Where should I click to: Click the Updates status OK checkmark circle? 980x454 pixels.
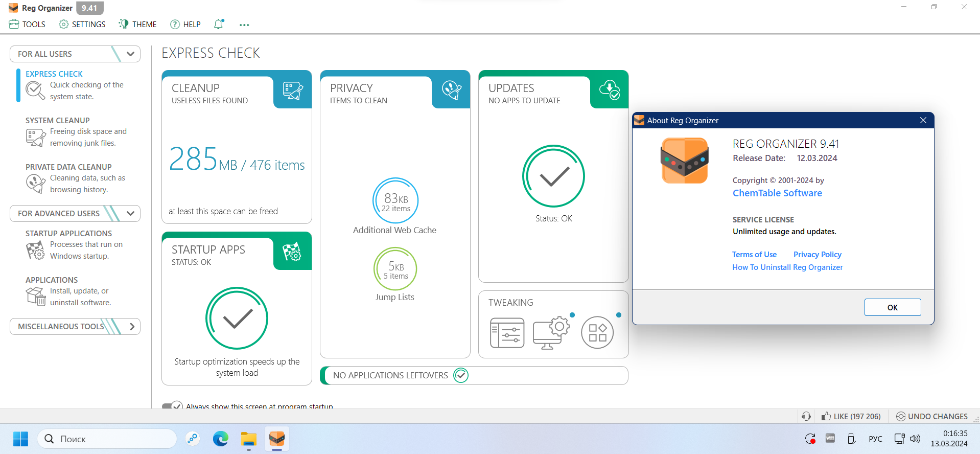(x=553, y=176)
